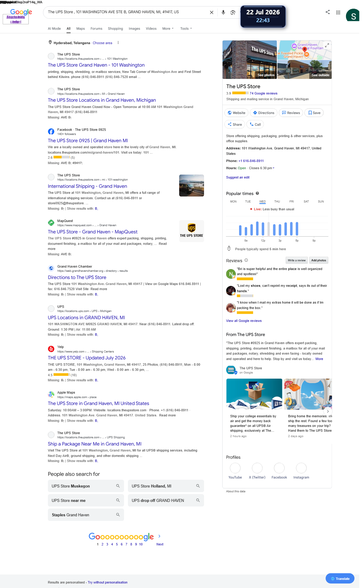Switch to the Forums tab
This screenshot has width=364, height=588.
point(96,28)
